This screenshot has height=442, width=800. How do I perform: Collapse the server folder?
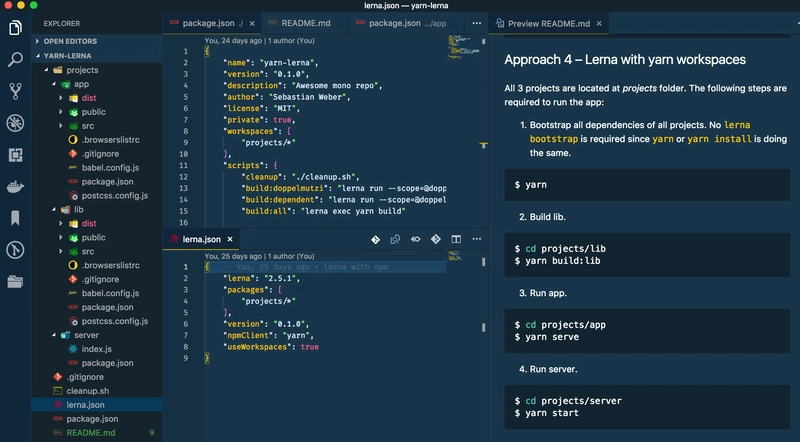(92, 335)
